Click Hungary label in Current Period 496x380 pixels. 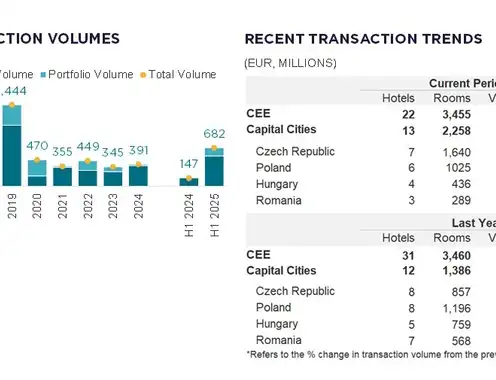click(277, 184)
